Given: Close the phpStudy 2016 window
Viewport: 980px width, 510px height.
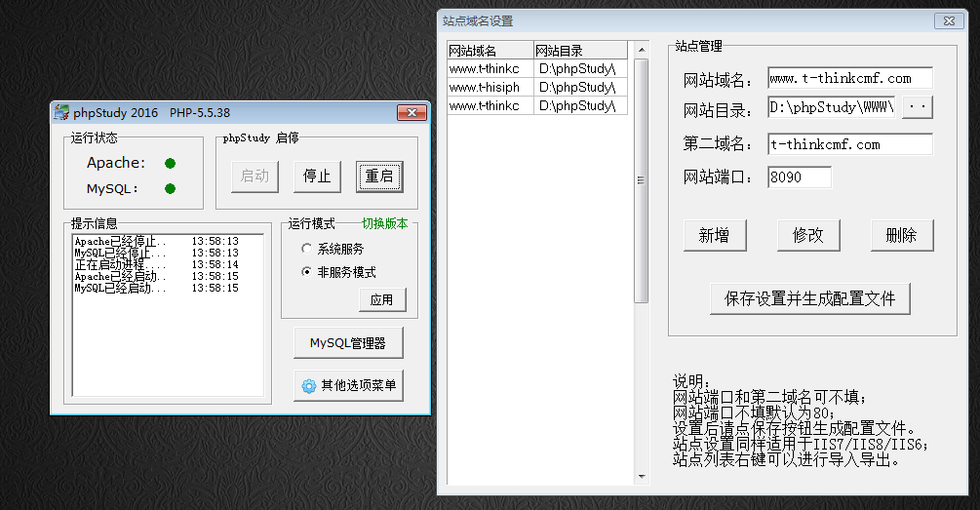Looking at the screenshot, I should point(412,112).
